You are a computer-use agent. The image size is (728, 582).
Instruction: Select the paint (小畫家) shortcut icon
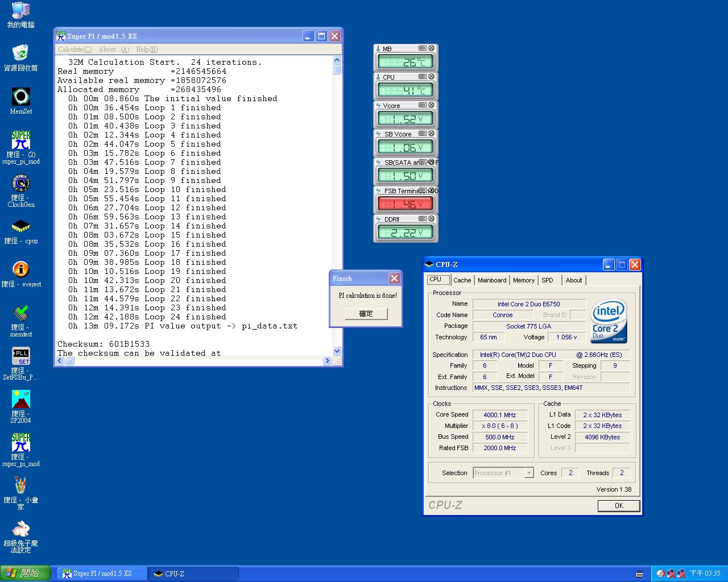20,493
